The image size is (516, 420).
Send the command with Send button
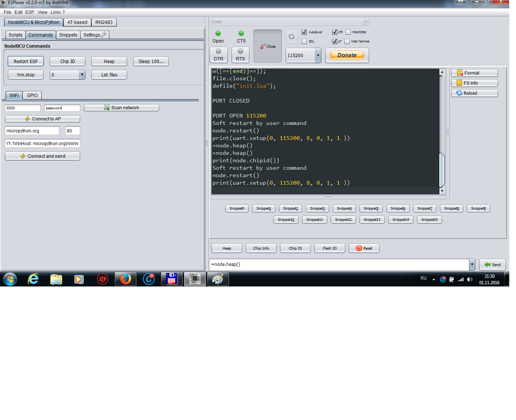pyautogui.click(x=493, y=264)
